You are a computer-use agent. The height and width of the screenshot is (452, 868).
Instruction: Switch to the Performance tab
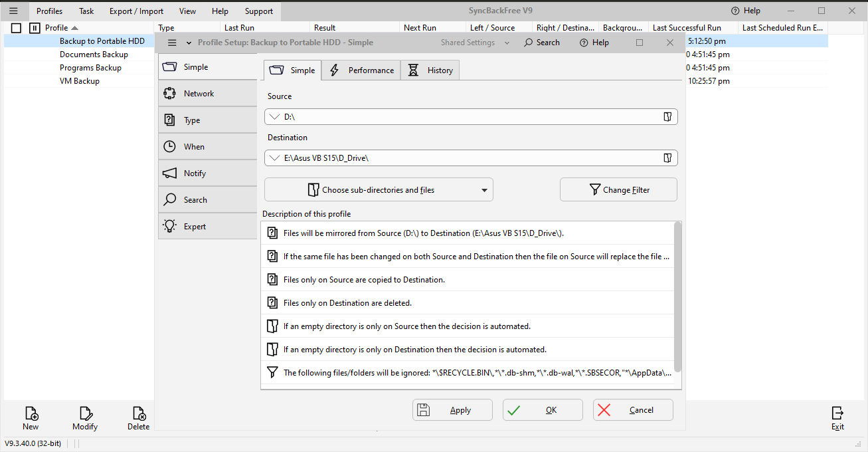coord(361,70)
